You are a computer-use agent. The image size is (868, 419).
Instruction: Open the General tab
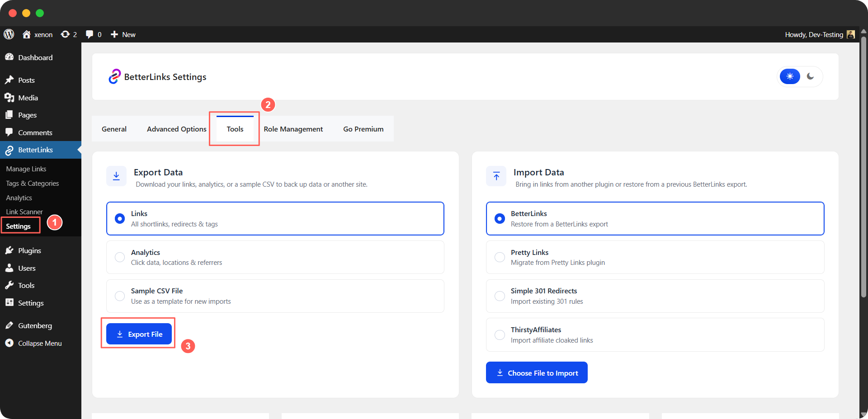[x=114, y=129]
